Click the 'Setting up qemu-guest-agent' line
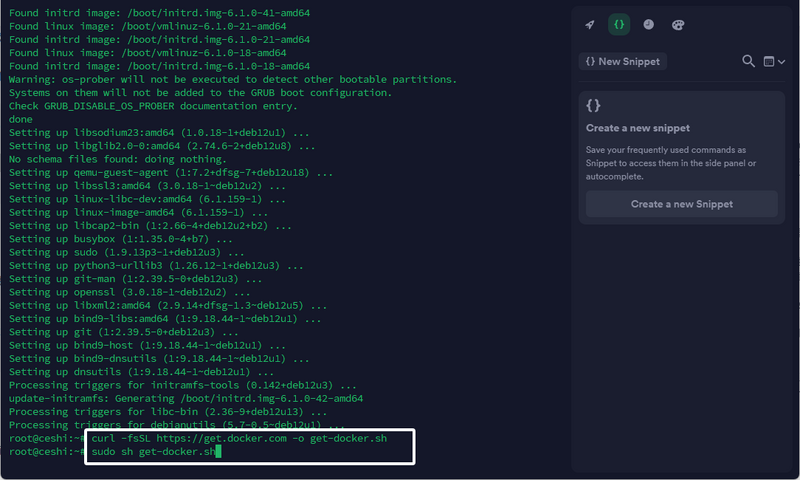 point(170,172)
